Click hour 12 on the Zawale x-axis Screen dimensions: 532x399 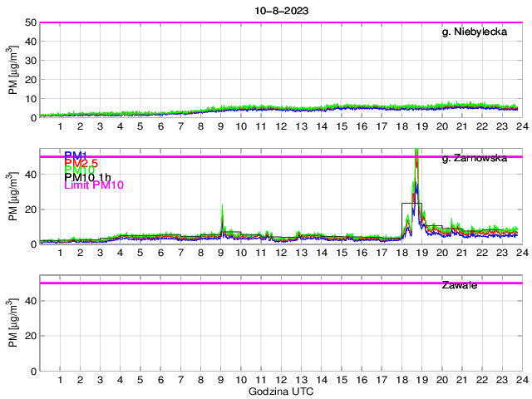(x=281, y=380)
